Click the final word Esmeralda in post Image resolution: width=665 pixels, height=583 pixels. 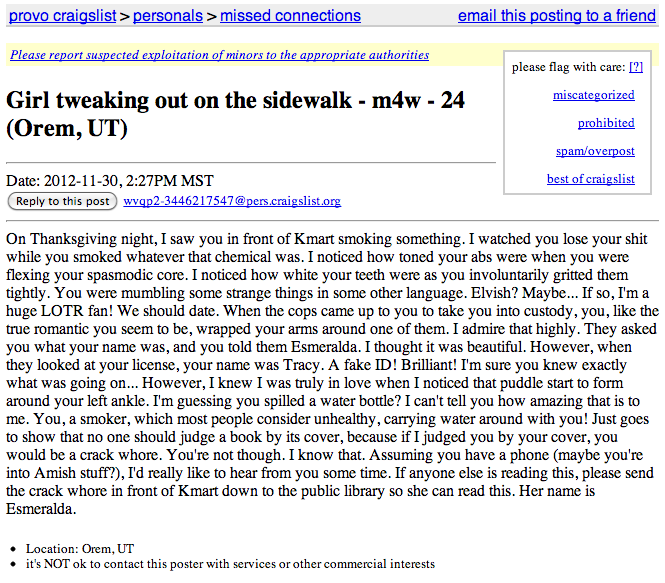41,509
